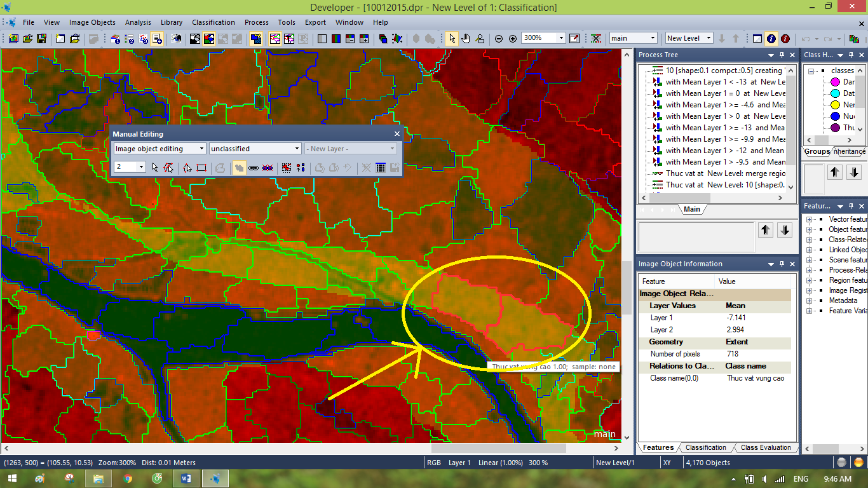The width and height of the screenshot is (868, 488).
Task: Select the single-pane view layout icon
Action: pos(322,38)
